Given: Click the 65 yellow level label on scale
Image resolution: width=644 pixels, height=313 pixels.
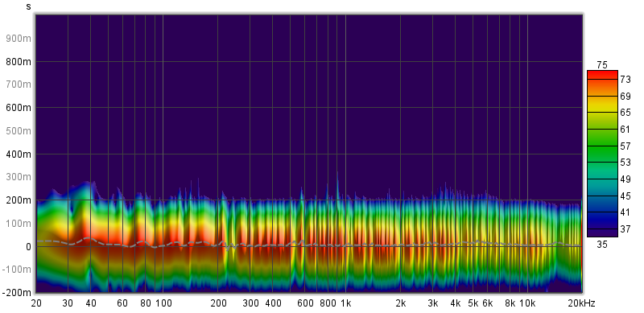Looking at the screenshot, I should click(625, 113).
